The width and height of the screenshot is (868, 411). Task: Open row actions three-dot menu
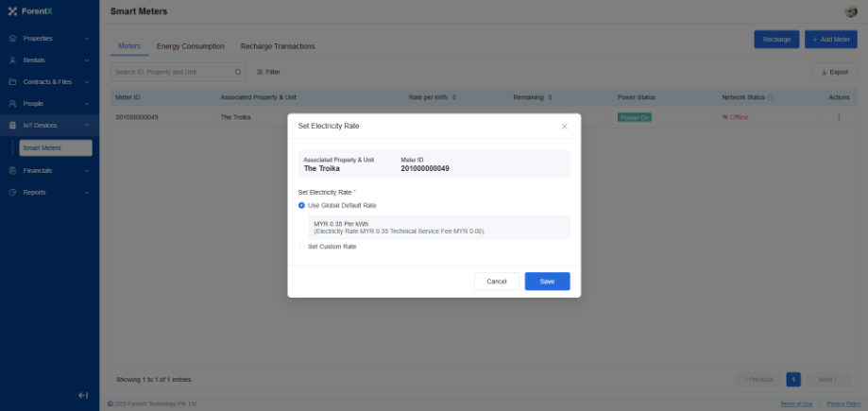839,117
